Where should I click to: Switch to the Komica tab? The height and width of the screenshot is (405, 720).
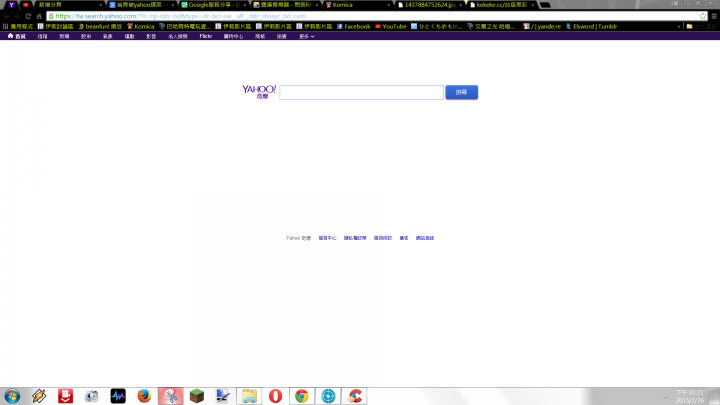tap(358, 5)
